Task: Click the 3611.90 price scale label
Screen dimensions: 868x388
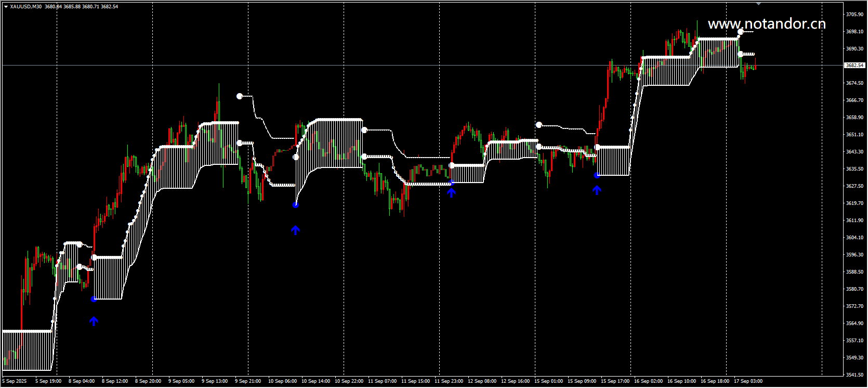Action: point(854,221)
